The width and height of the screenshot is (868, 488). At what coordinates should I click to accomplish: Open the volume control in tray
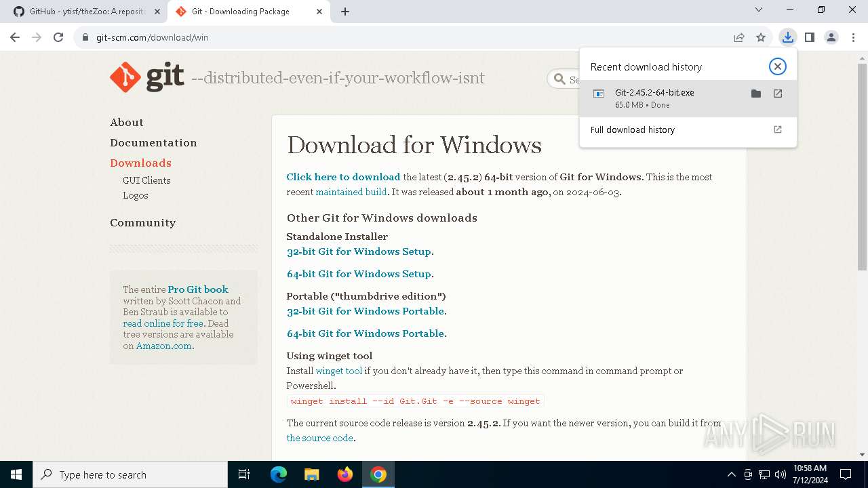pyautogui.click(x=780, y=474)
